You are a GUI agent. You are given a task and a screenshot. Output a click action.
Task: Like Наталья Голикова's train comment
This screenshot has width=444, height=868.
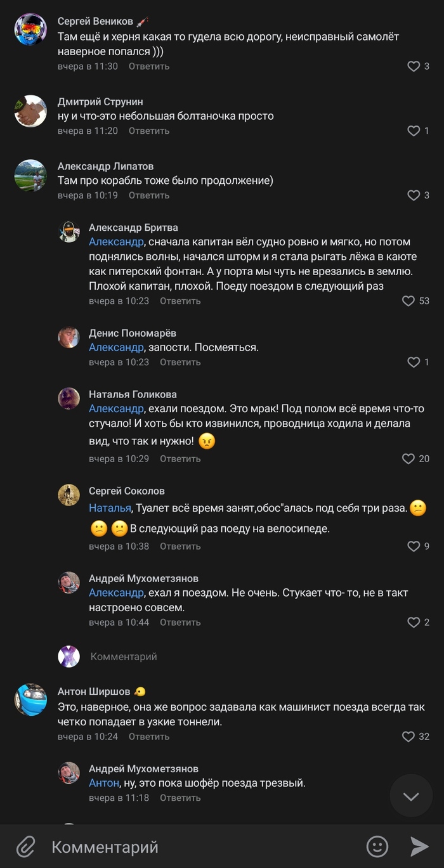(408, 458)
